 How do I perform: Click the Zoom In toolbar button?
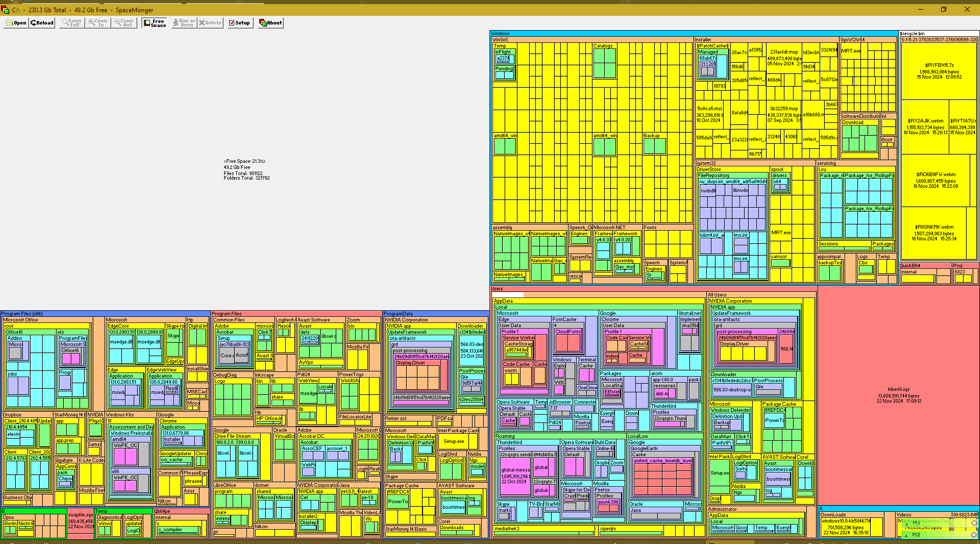pos(97,23)
